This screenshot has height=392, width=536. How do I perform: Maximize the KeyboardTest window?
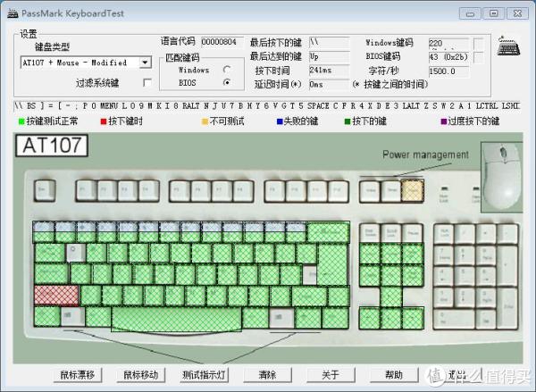coord(494,13)
